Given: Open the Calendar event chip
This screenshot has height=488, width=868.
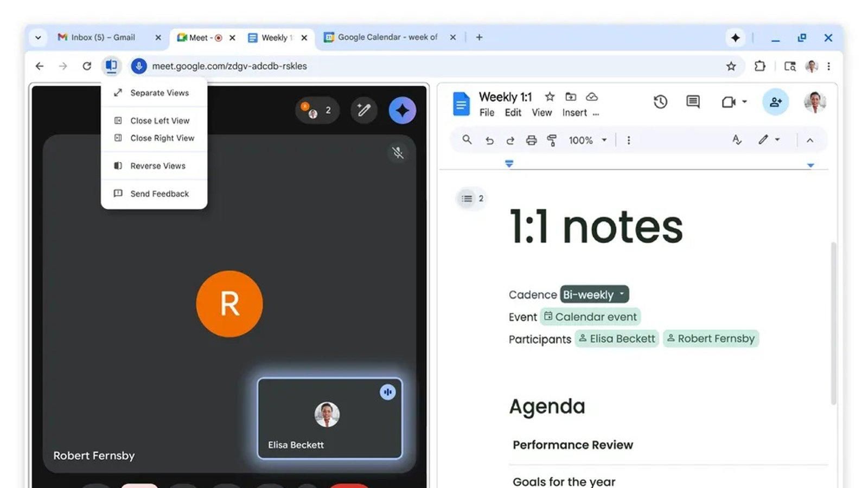Looking at the screenshot, I should tap(590, 317).
